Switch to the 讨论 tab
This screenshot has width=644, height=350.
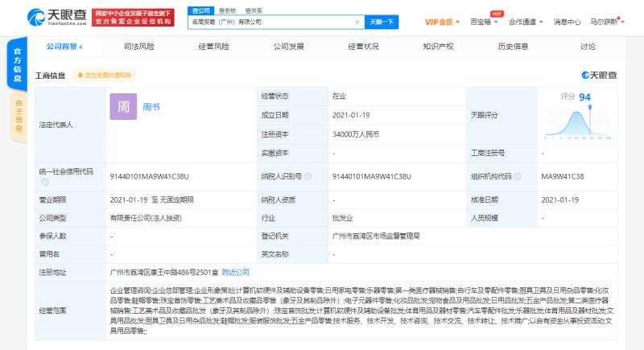coord(588,47)
